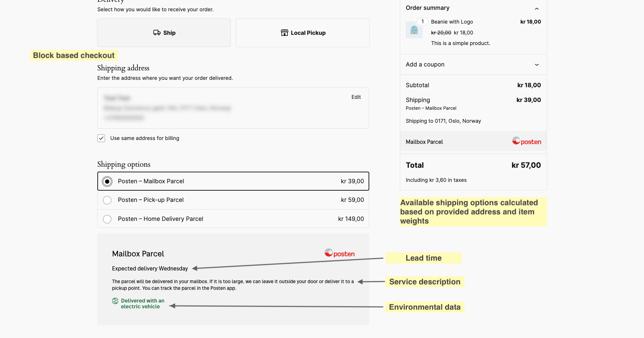Click the Expected delivery Wednesday text
The image size is (644, 338).
click(x=150, y=269)
